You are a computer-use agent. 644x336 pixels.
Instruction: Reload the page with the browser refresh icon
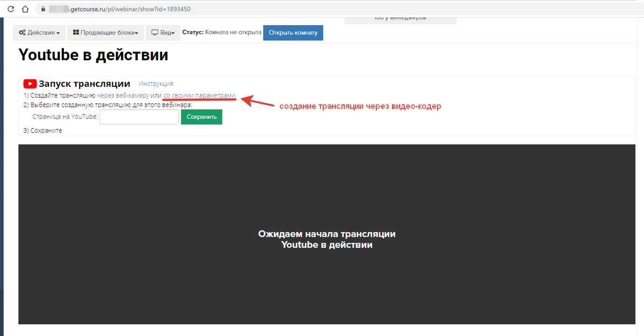[x=11, y=9]
